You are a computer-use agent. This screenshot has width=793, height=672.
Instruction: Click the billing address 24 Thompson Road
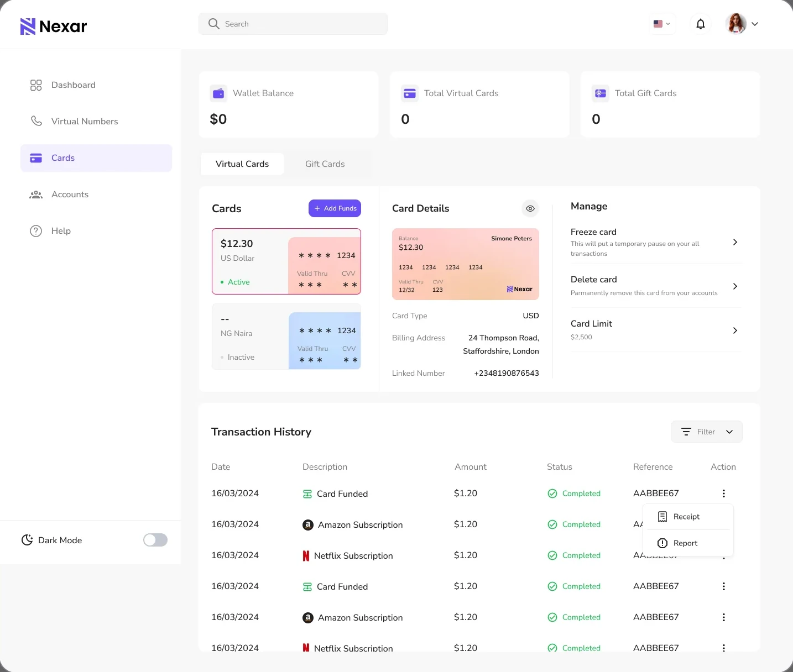click(x=501, y=344)
